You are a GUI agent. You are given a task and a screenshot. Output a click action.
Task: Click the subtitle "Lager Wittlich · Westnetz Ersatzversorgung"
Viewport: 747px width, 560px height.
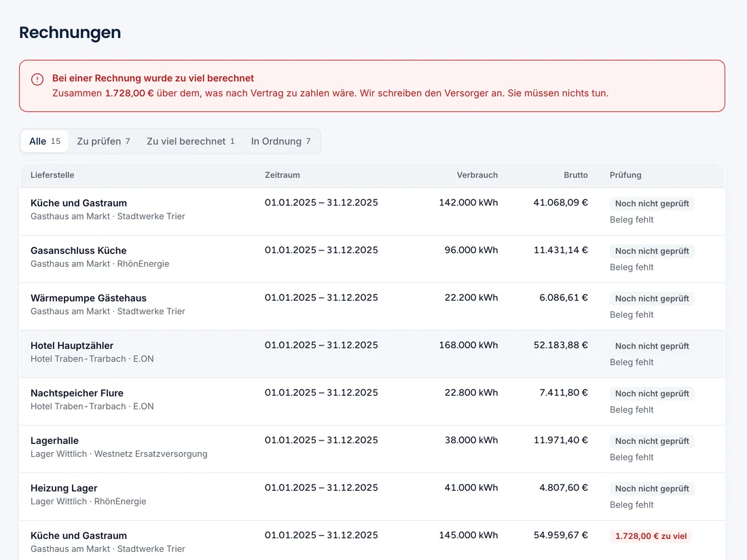tap(119, 454)
